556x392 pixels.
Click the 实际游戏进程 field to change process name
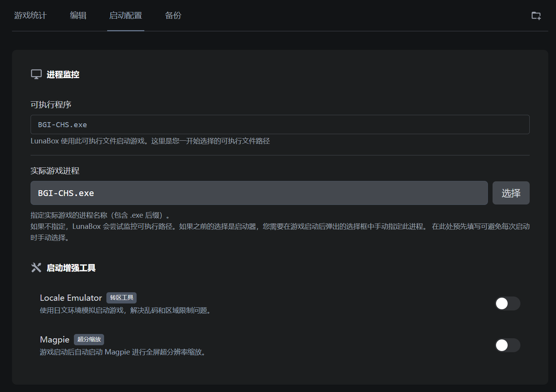pos(258,193)
